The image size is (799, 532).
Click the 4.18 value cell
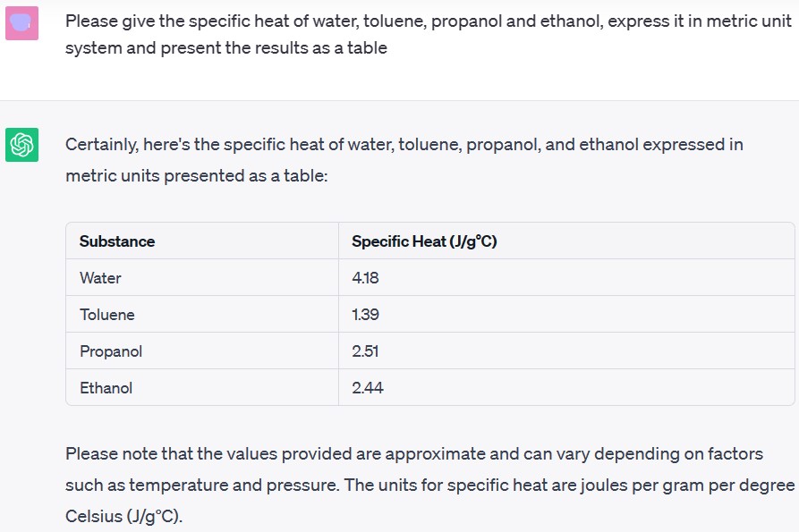pyautogui.click(x=365, y=278)
